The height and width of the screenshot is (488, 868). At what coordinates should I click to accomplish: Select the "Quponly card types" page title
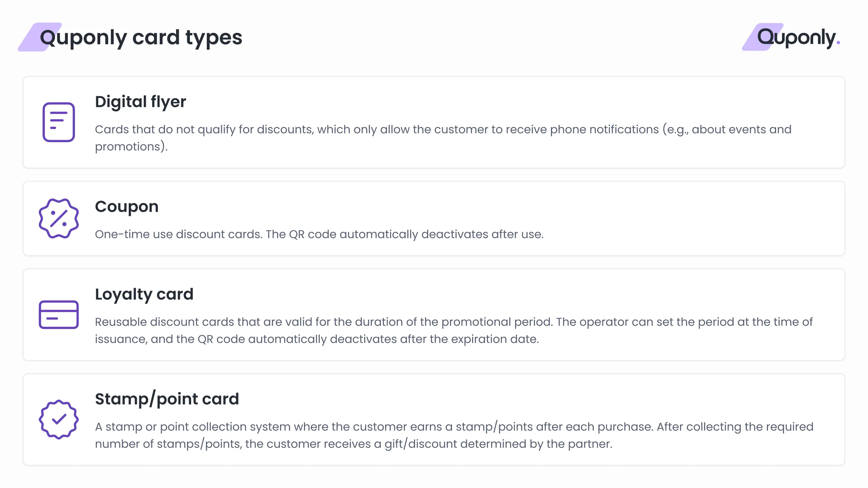[141, 37]
